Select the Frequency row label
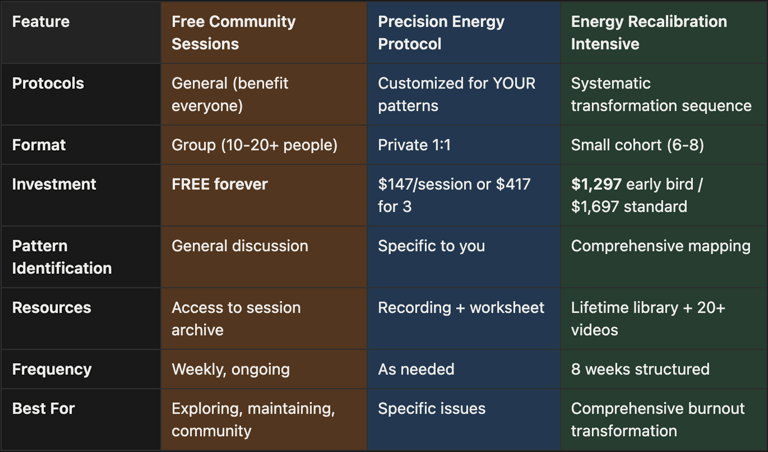This screenshot has width=768, height=452. pos(51,369)
